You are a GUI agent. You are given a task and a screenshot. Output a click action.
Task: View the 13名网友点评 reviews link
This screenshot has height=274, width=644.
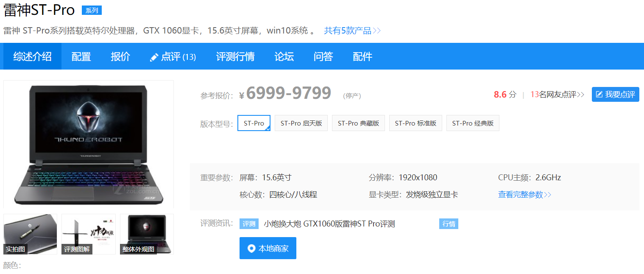(x=558, y=95)
